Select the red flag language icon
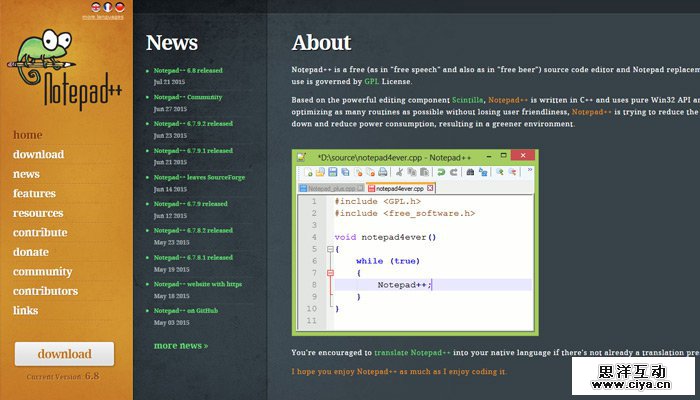The width and height of the screenshot is (700, 400). pyautogui.click(x=120, y=7)
